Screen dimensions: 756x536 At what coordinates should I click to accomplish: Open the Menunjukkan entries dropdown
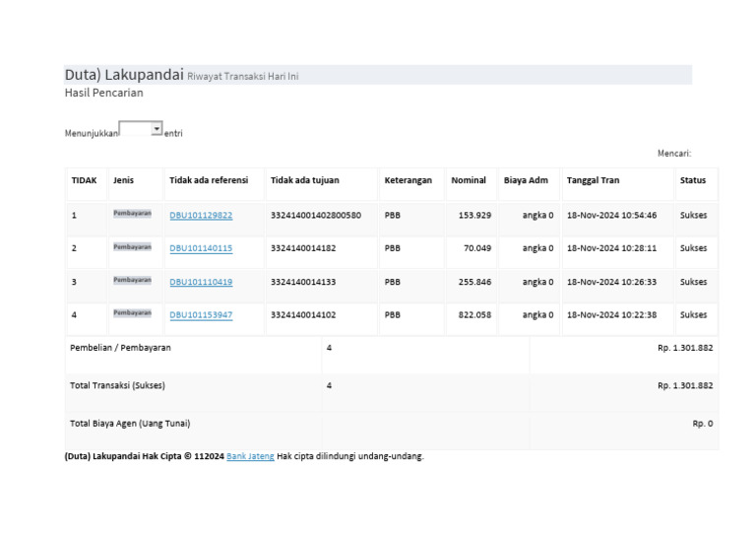click(x=141, y=129)
